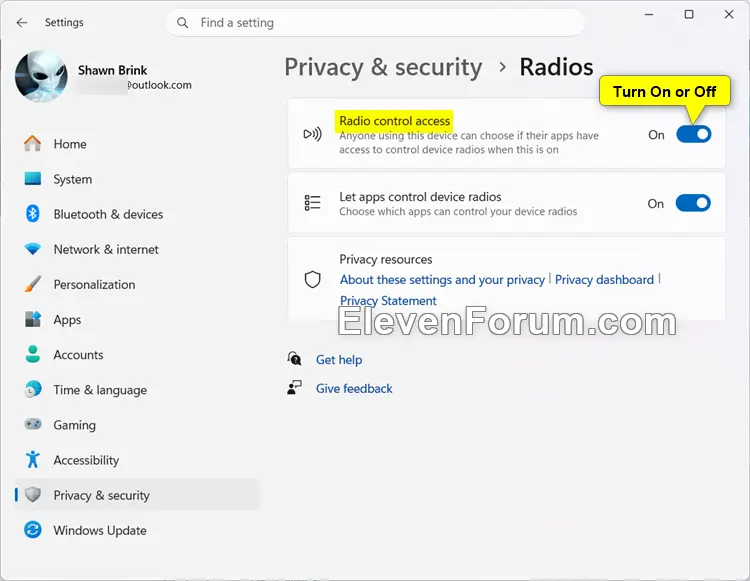Click the Privacy resources shield icon
This screenshot has height=581, width=750.
click(x=313, y=279)
